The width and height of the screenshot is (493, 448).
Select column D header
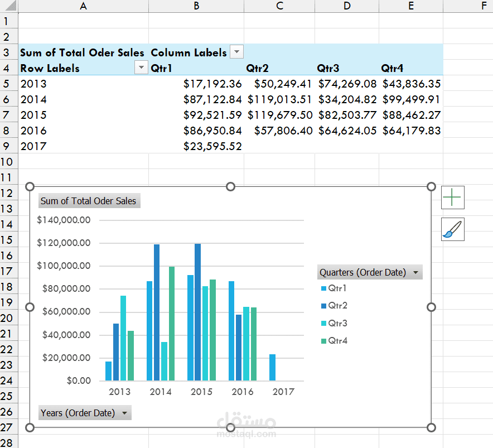click(x=347, y=6)
